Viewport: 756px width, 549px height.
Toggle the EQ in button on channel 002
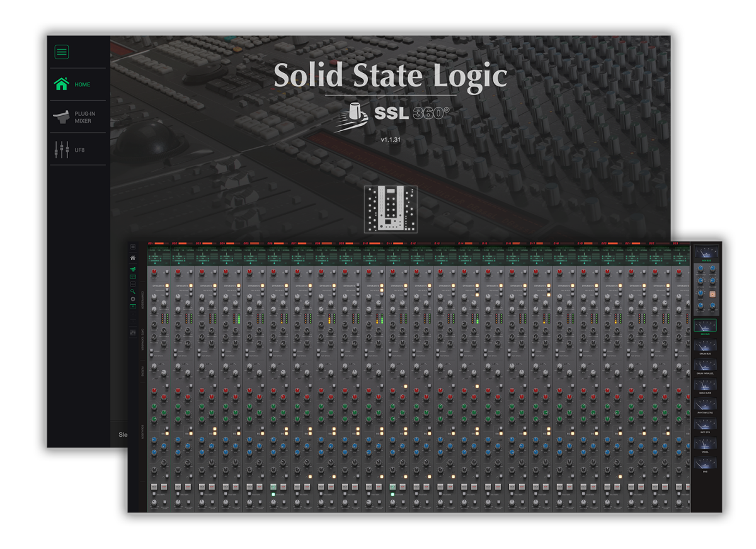[190, 434]
